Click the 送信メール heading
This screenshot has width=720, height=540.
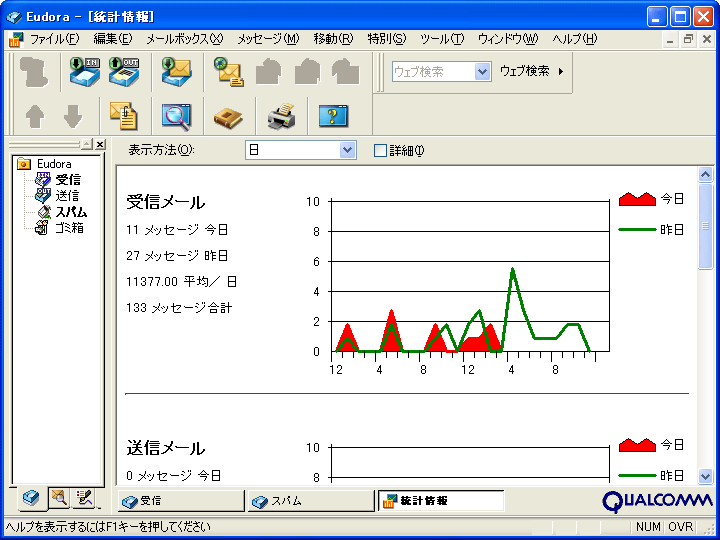[x=166, y=448]
